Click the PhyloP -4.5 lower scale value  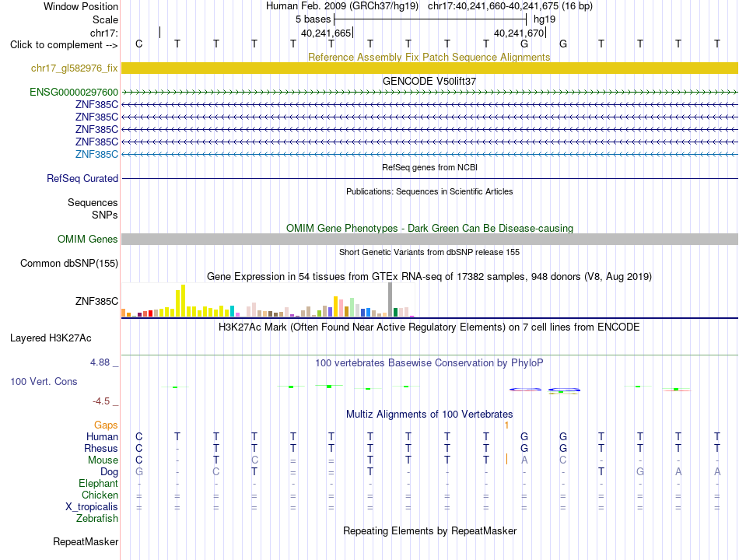(x=101, y=401)
